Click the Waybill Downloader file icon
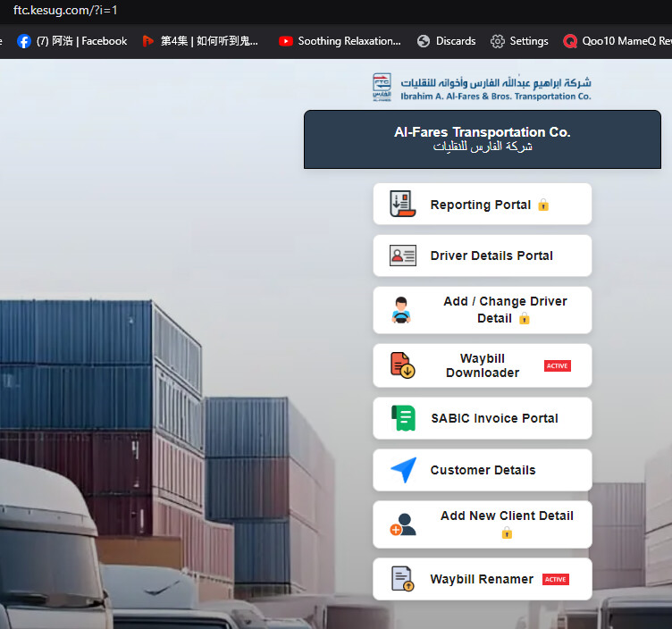 (x=402, y=365)
